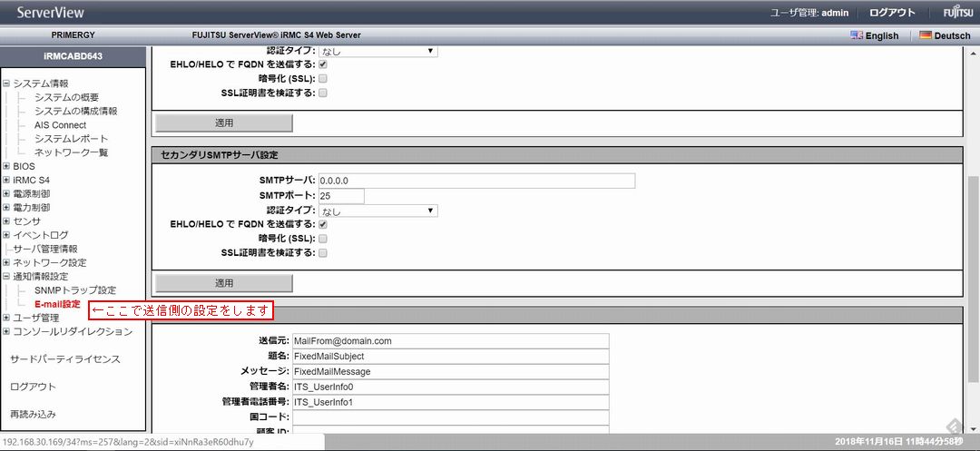Viewport: 980px width, 451px height.
Task: Expand the iRMC S4 tree node
Action: coord(6,180)
